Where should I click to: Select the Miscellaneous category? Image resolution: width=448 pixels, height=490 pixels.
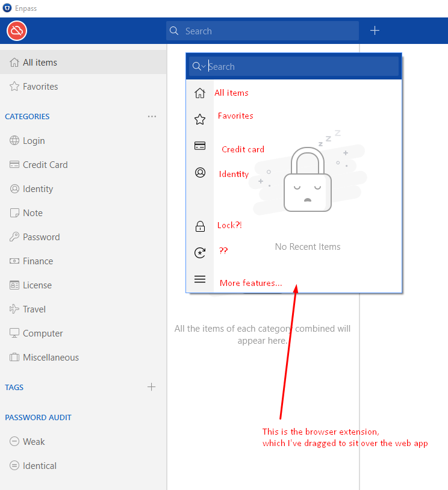click(83, 357)
